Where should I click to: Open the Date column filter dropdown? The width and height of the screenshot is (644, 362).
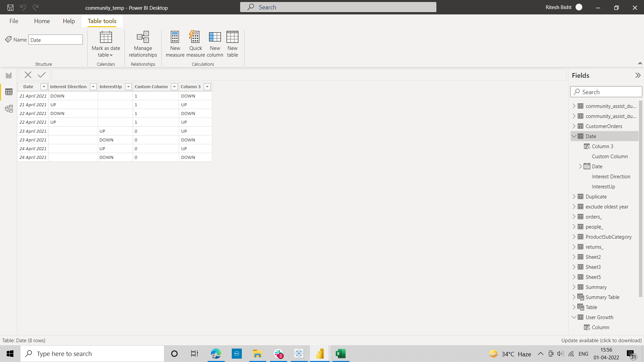tap(44, 87)
